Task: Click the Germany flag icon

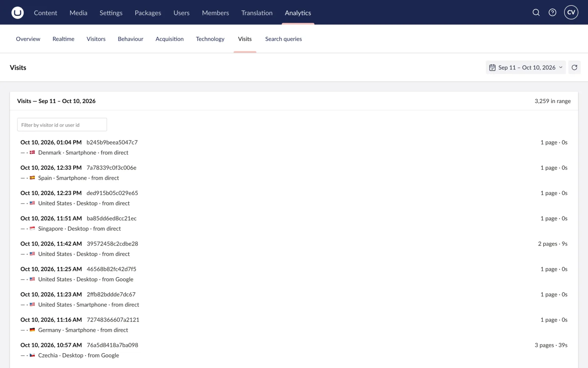Action: [x=32, y=330]
